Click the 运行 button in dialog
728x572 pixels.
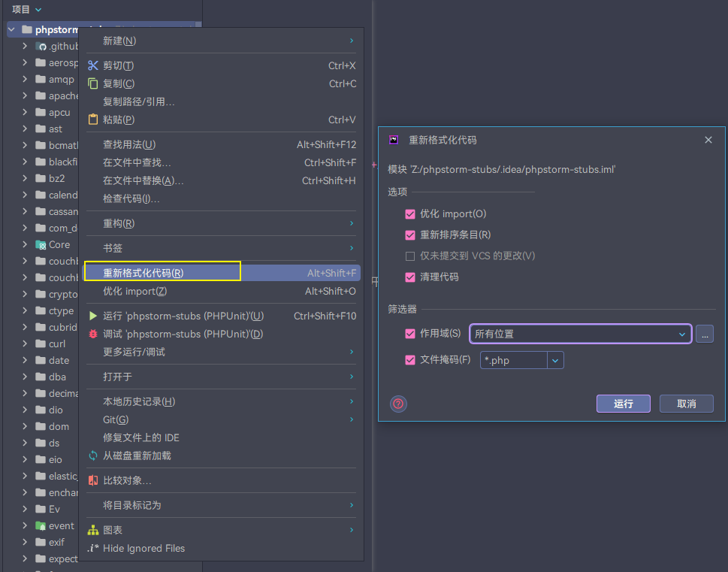pos(623,404)
